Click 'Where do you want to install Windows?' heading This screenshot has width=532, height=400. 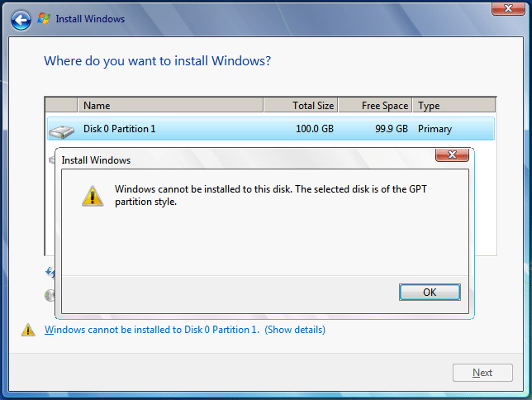click(158, 61)
